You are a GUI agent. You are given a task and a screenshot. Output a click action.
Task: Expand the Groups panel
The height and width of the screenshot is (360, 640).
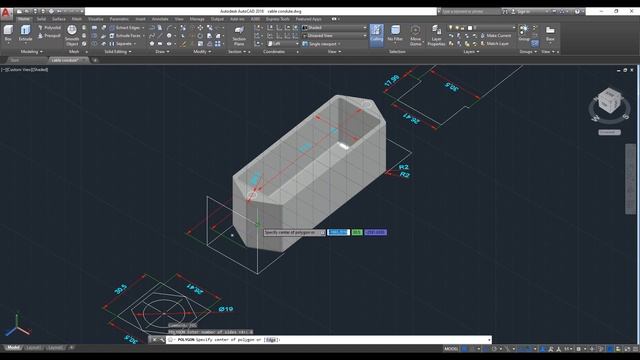pos(528,52)
